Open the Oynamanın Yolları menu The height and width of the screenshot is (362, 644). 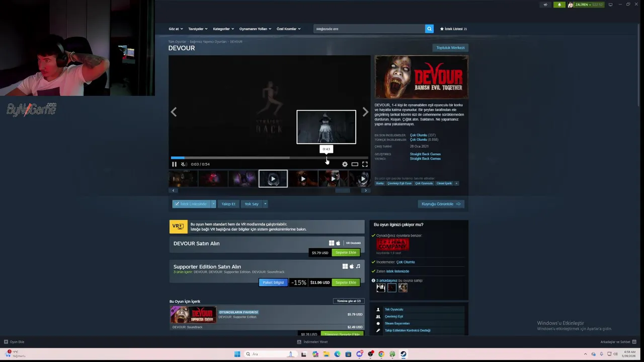255,29
